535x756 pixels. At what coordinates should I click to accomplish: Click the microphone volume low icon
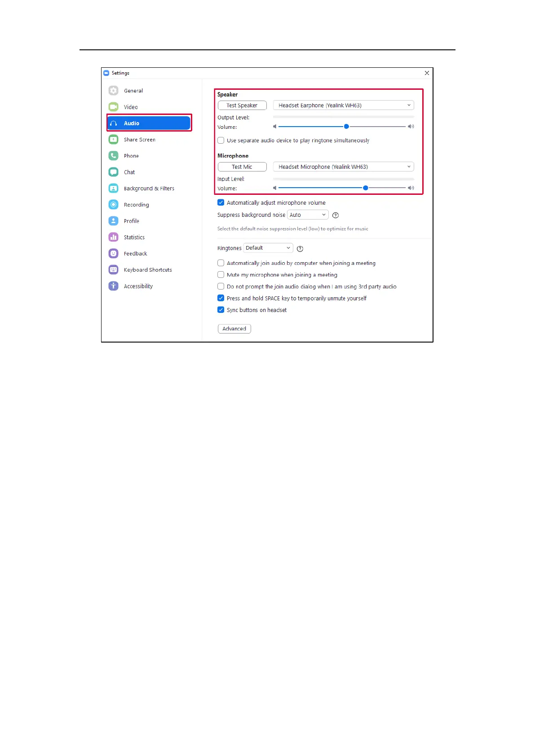tap(275, 188)
